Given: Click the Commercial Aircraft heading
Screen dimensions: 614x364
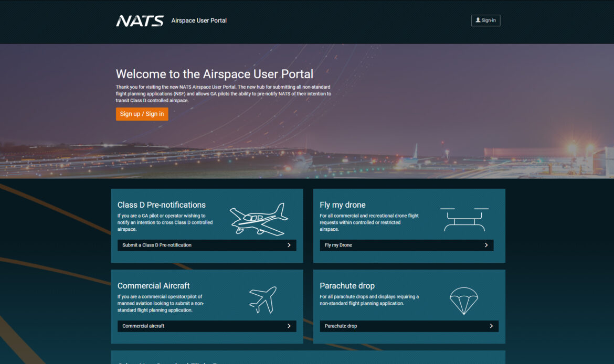Looking at the screenshot, I should [153, 286].
